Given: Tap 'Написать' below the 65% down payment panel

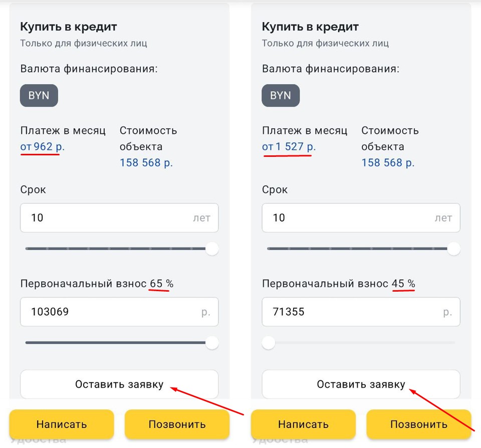Looking at the screenshot, I should (x=62, y=424).
